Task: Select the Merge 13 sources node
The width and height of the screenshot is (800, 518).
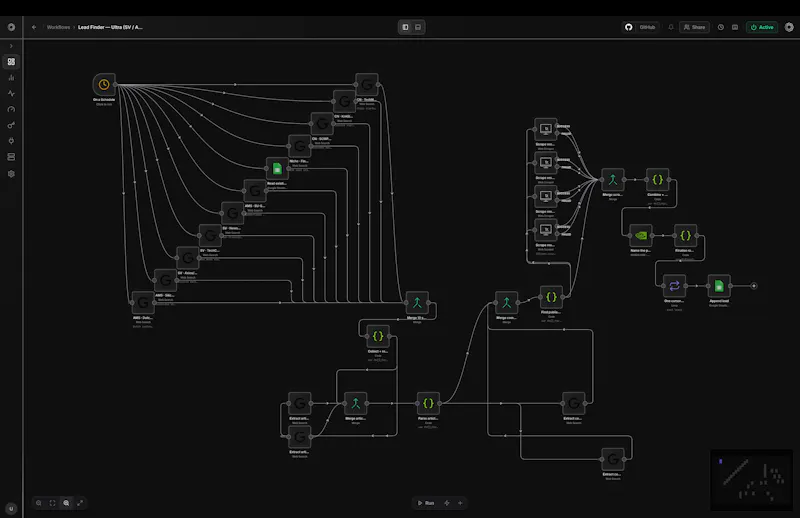Action: (417, 303)
